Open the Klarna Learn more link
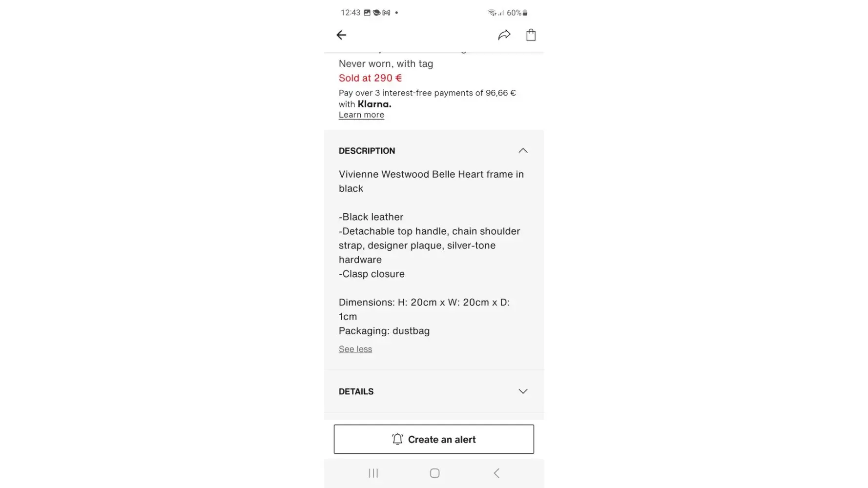868x488 pixels. click(x=361, y=115)
